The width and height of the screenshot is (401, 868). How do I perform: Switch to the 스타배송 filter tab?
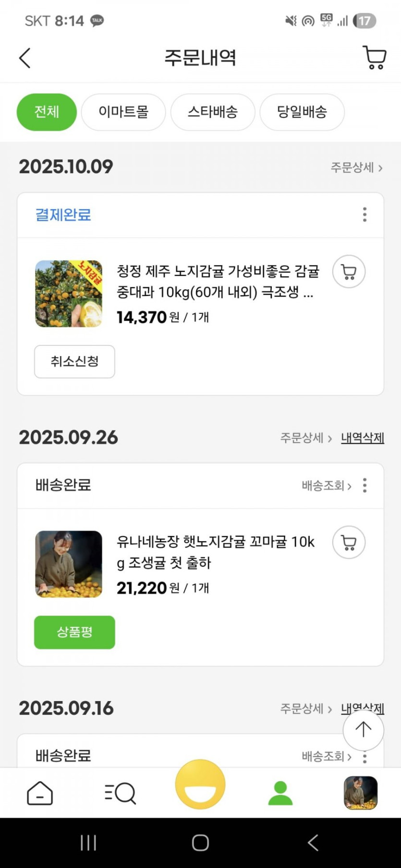tap(213, 112)
